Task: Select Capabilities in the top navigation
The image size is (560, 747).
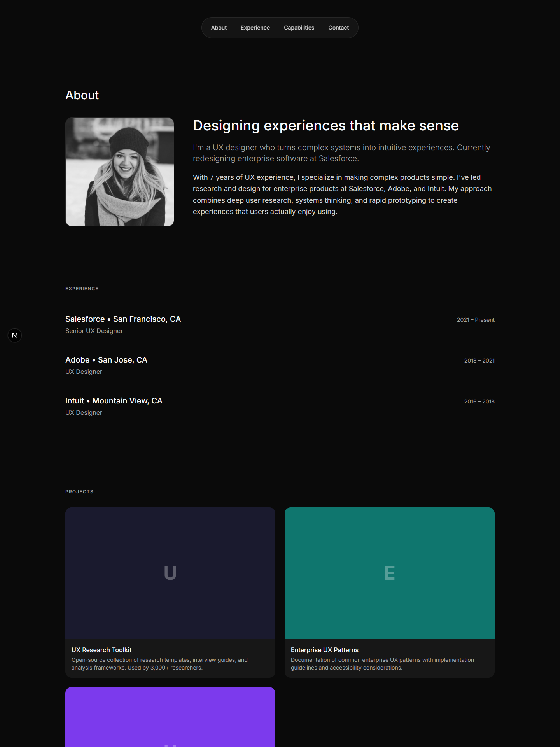Action: [299, 28]
